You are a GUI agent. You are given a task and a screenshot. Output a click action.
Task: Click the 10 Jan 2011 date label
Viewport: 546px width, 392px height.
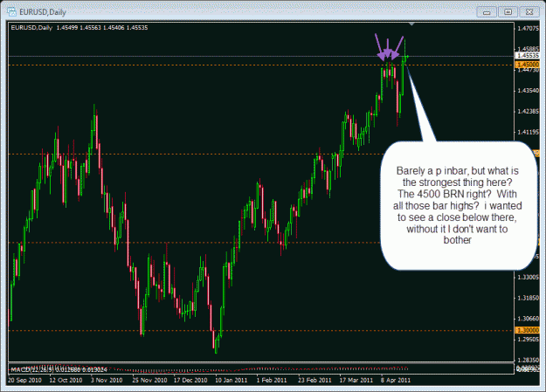coord(232,380)
